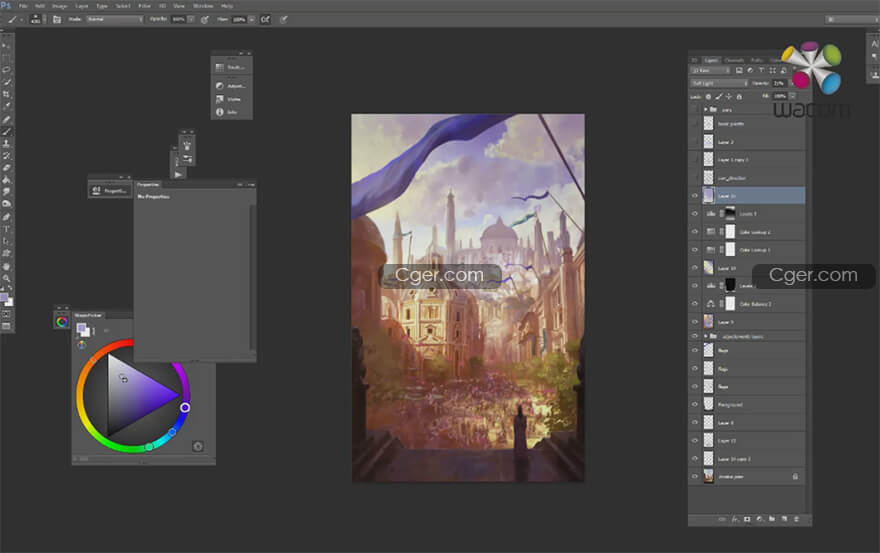Toggle Quick Mask mode in toolbox
Viewport: 880px width, 553px height.
(6, 314)
